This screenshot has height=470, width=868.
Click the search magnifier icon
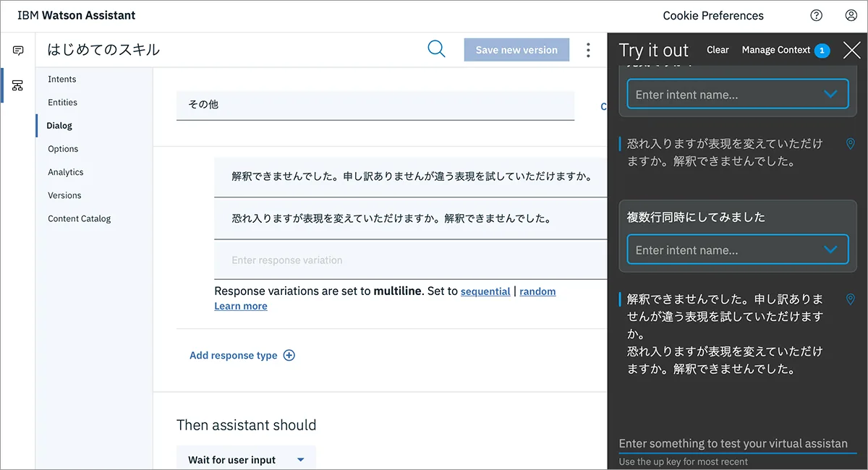[436, 49]
